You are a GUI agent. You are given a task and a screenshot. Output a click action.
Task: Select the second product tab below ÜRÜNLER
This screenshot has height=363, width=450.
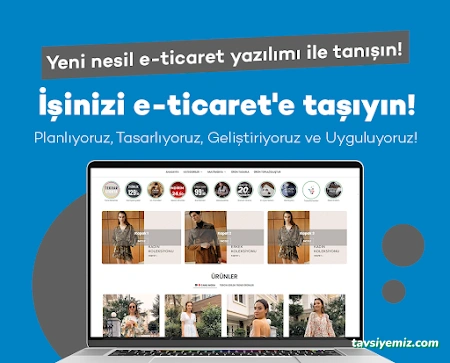[237, 285]
